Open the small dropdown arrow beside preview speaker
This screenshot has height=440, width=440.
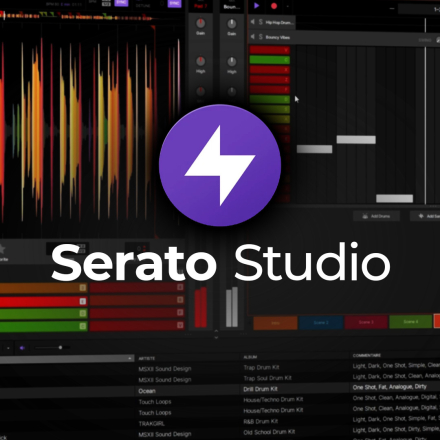tap(8, 348)
